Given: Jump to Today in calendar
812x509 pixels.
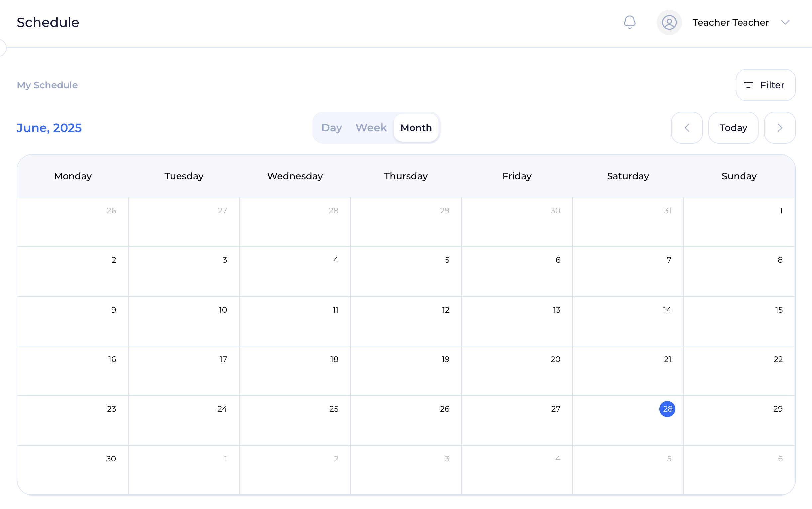Looking at the screenshot, I should click(733, 128).
